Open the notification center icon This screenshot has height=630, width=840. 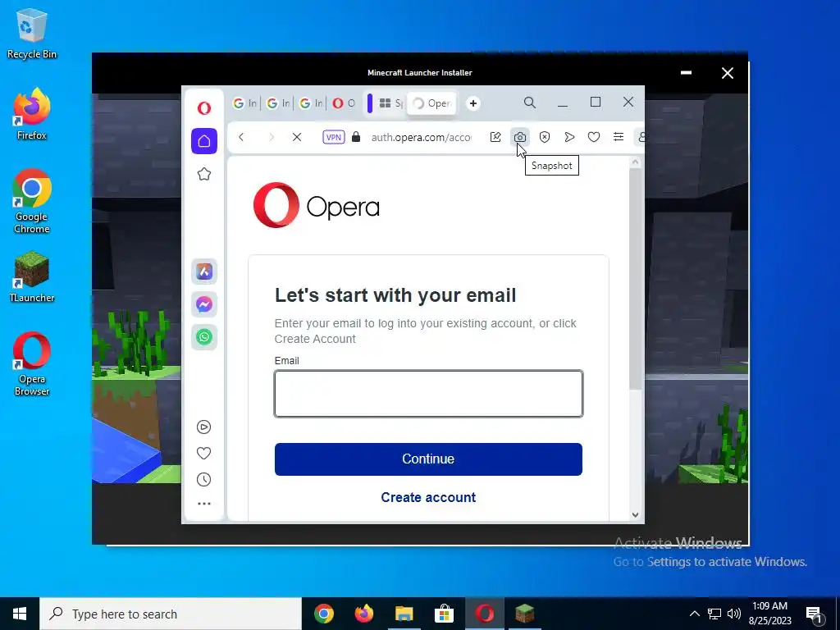pos(815,615)
